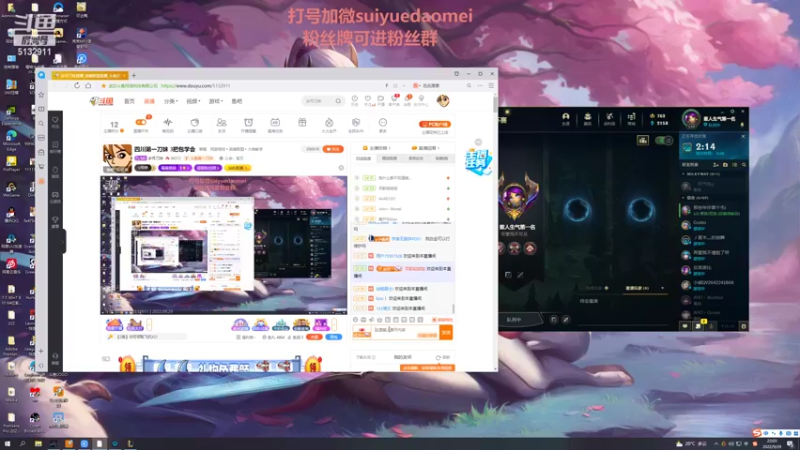The width and height of the screenshot is (800, 450).
Task: Select the 鱼吧 menu item on Douyu
Action: 237,102
